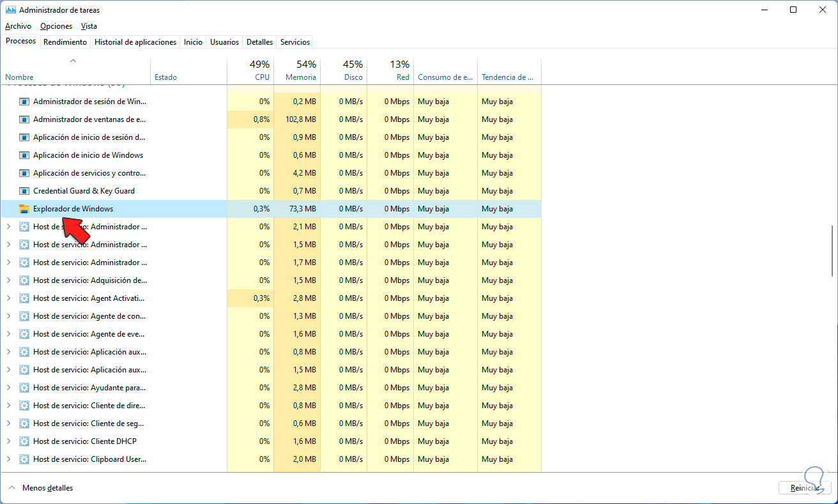
Task: Click the gear icon of Host de servicio: Cliente DHCP
Action: pyautogui.click(x=24, y=441)
